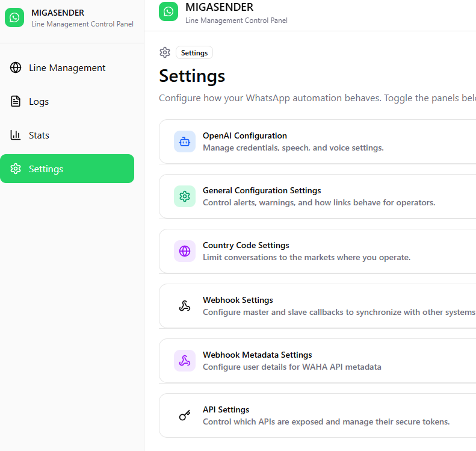The width and height of the screenshot is (476, 451).
Task: Click the gear icon beside Settings breadcrumb
Action: click(x=165, y=52)
